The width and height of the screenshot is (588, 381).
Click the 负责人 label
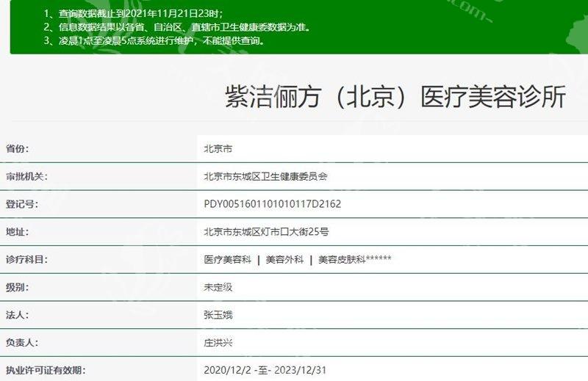(22, 342)
